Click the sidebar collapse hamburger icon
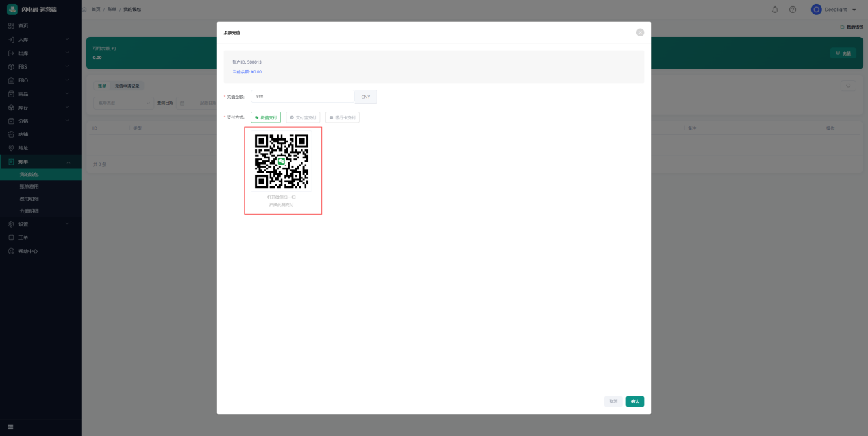The width and height of the screenshot is (868, 436). tap(10, 427)
